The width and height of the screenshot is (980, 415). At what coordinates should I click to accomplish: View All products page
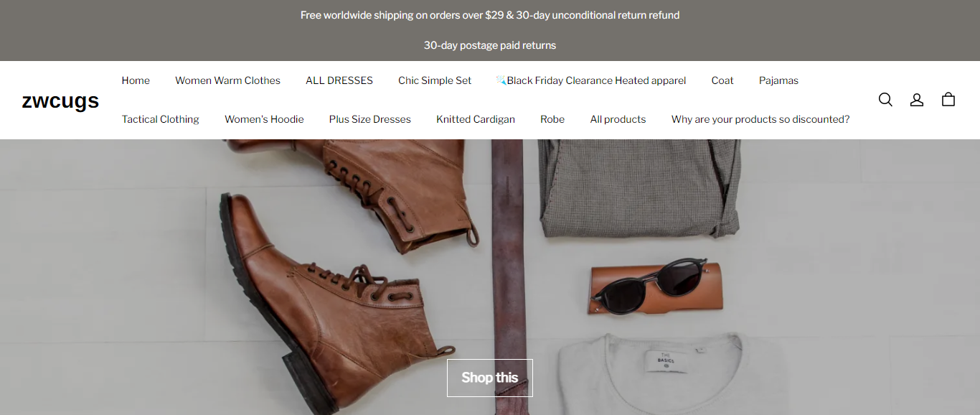click(618, 119)
